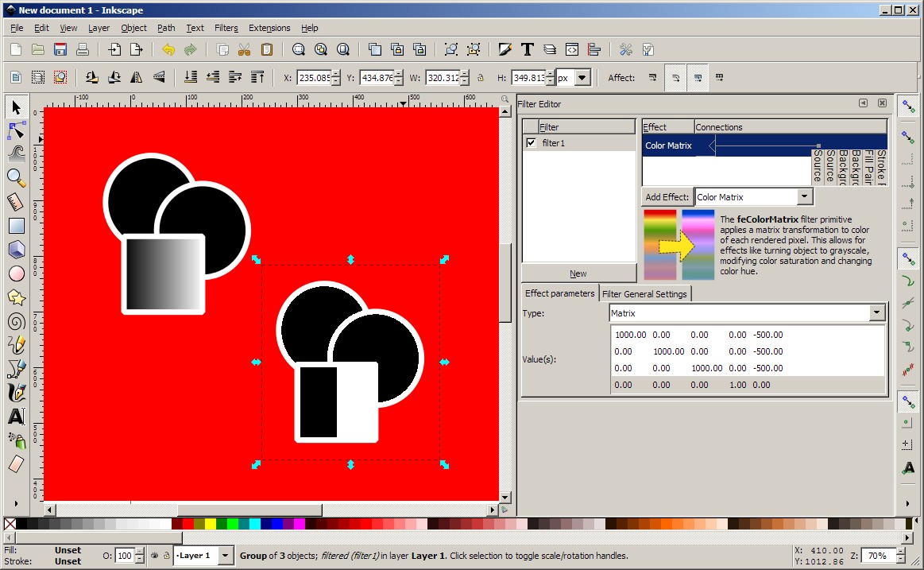Image resolution: width=924 pixels, height=570 pixels.
Task: Open the Layer 1 selector dropdown
Action: point(226,556)
